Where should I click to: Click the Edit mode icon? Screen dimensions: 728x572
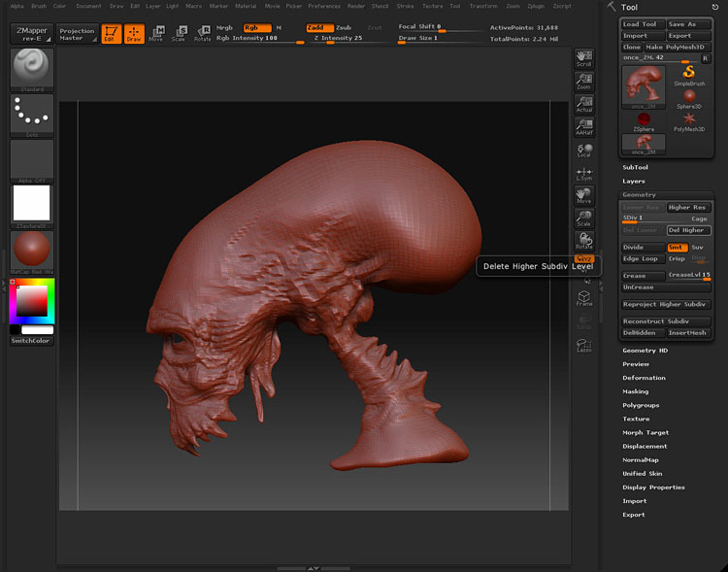click(111, 34)
